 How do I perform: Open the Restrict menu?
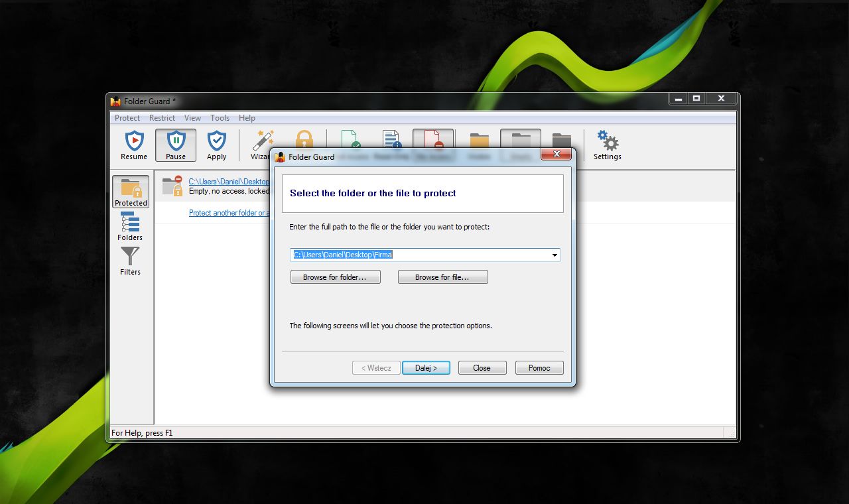162,118
